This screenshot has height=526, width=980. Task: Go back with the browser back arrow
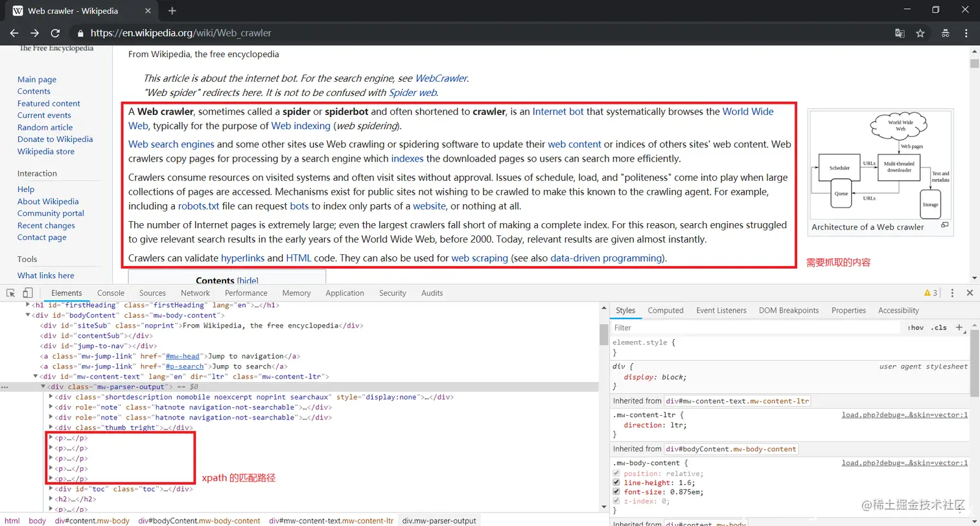(14, 33)
